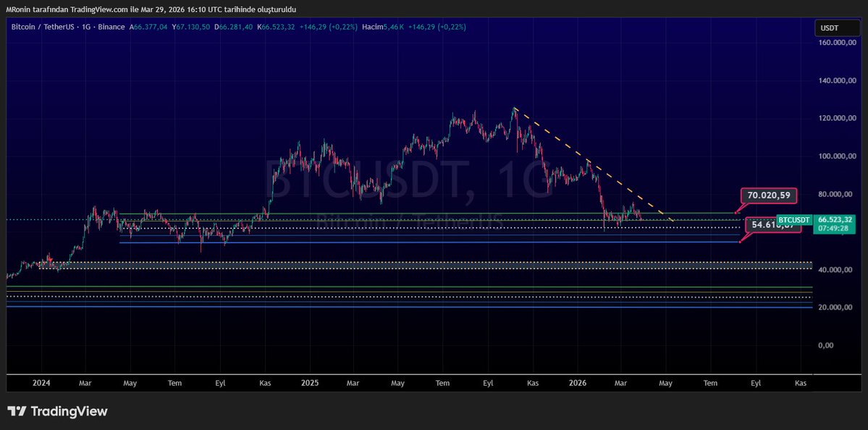Screen dimensions: 868x430
Task: Click the 20.000,00 price axis label
Action: point(837,308)
